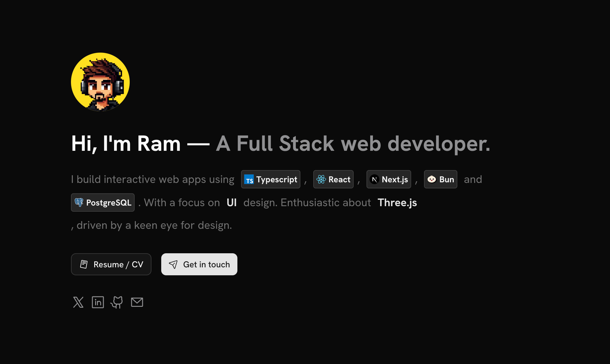The width and height of the screenshot is (610, 364).
Task: Click the PostgreSQL badge text
Action: tap(109, 202)
